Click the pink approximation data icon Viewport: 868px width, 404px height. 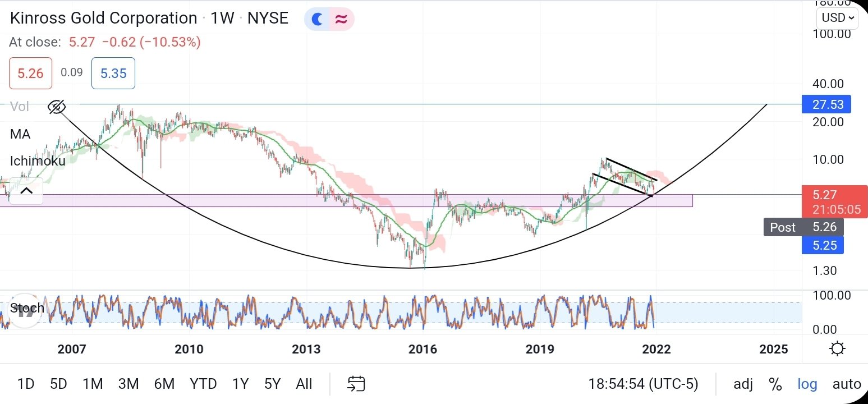pos(341,20)
